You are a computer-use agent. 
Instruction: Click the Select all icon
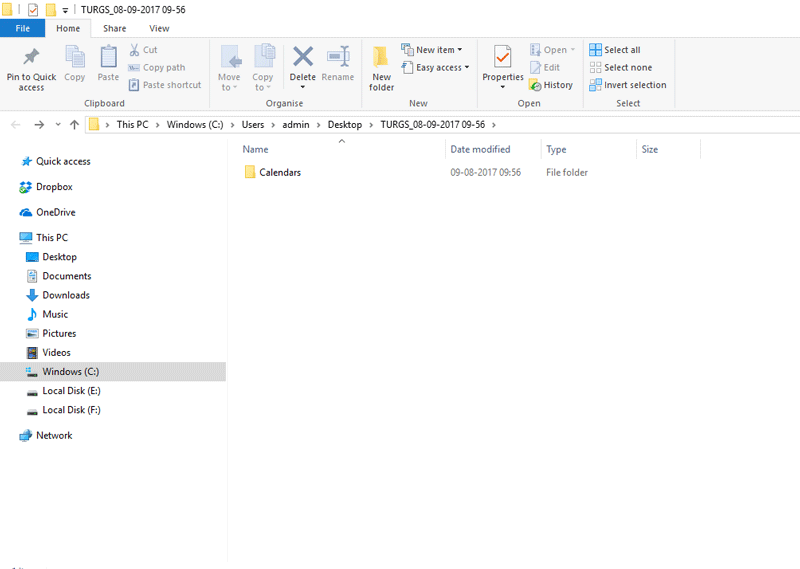tap(595, 50)
